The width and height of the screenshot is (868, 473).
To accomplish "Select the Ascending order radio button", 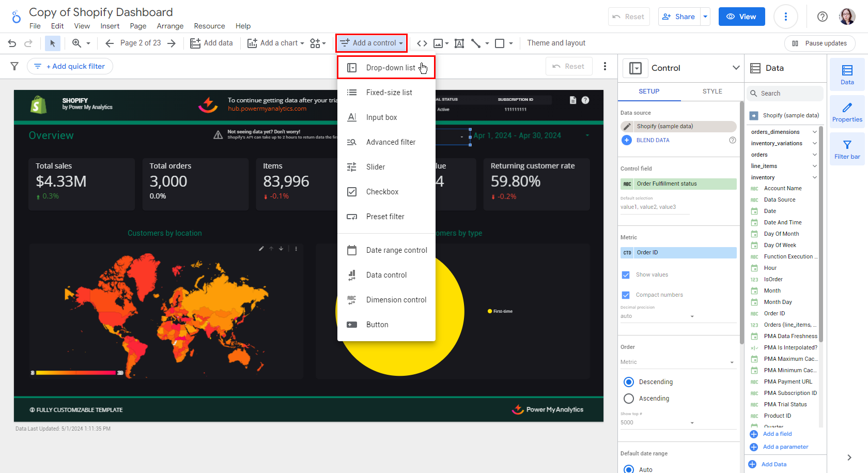I will [x=629, y=399].
